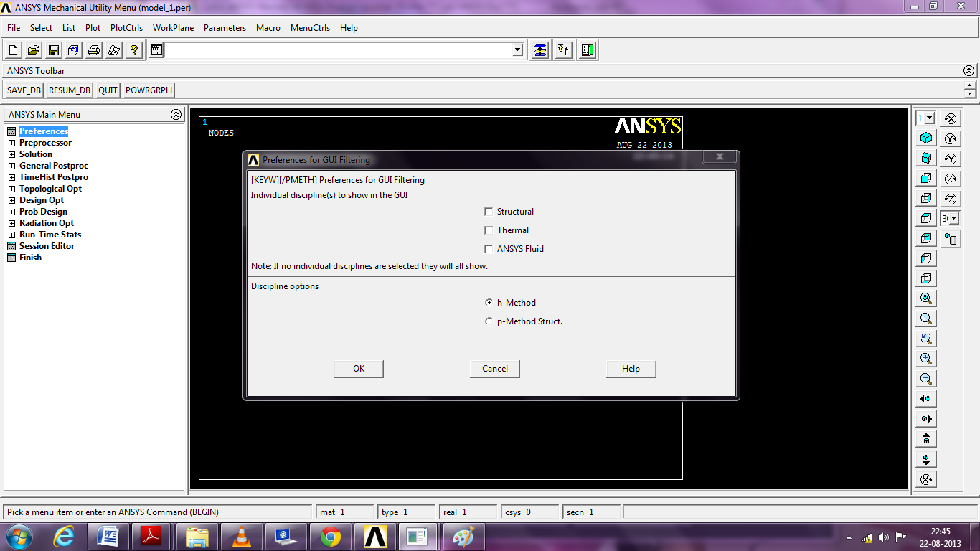980x551 pixels.
Task: Click the SAVE_DB toolbar button
Action: (24, 90)
